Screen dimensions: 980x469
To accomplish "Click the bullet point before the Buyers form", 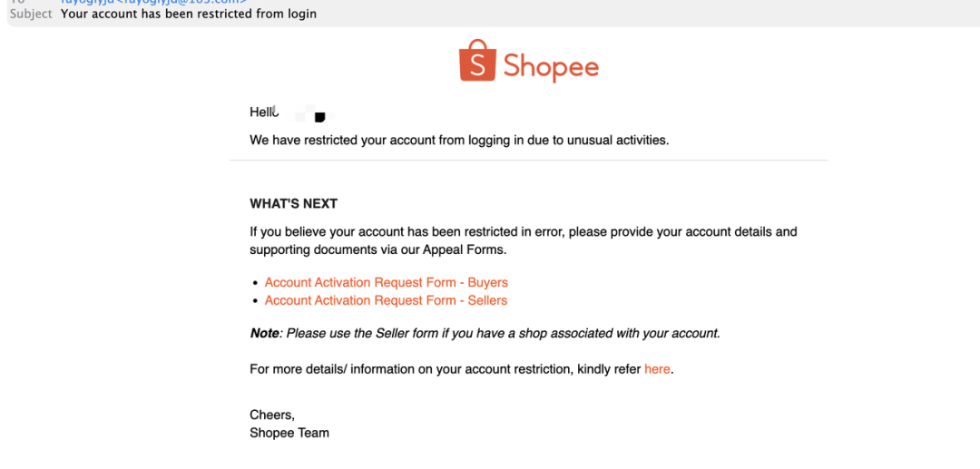I will click(x=255, y=283).
